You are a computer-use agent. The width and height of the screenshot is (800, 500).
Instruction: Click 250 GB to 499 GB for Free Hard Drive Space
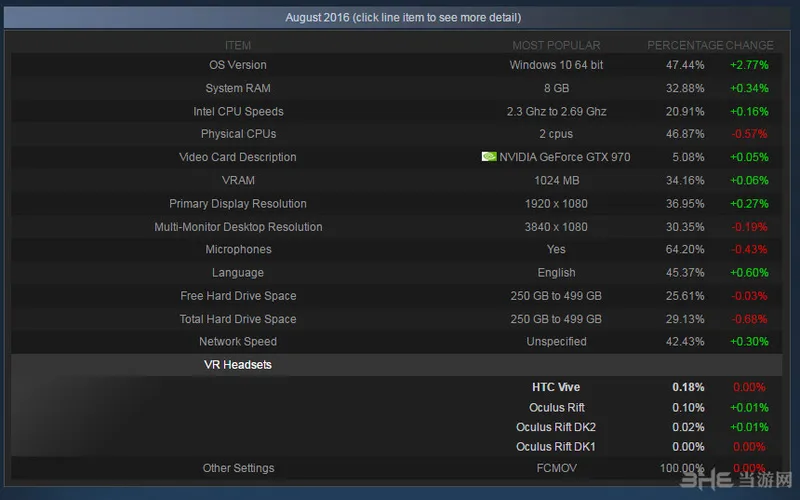[556, 296]
